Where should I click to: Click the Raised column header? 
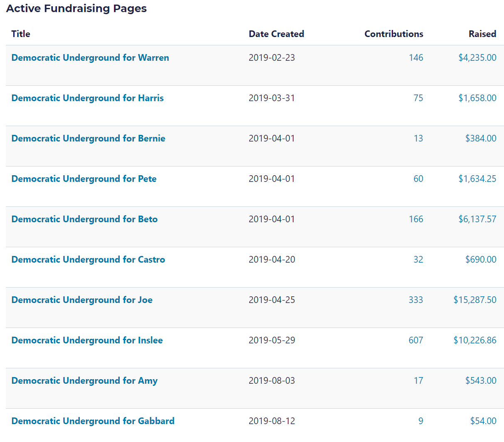[x=482, y=34]
